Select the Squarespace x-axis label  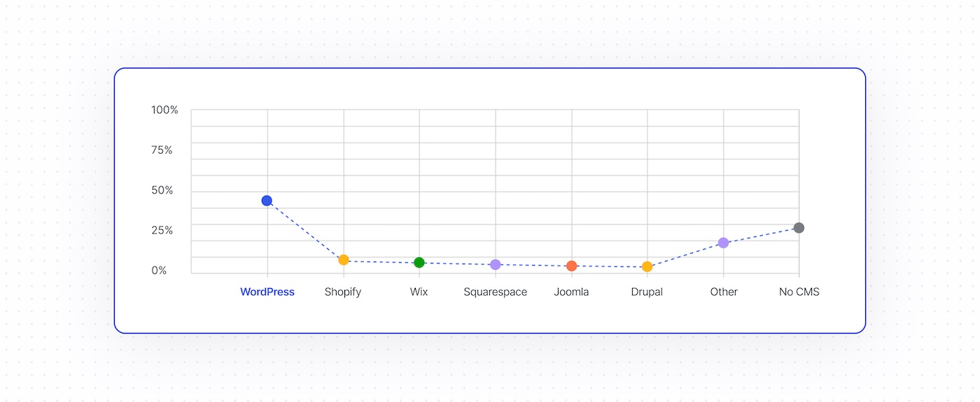point(496,292)
